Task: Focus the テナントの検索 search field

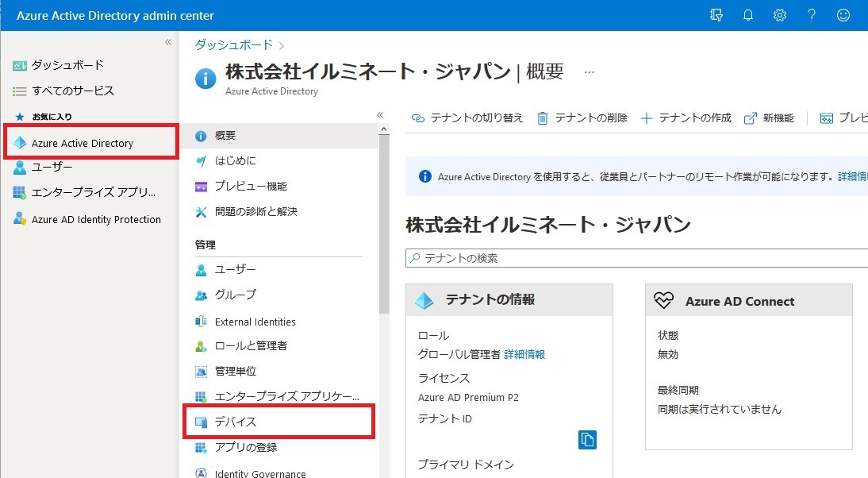Action: click(x=636, y=258)
